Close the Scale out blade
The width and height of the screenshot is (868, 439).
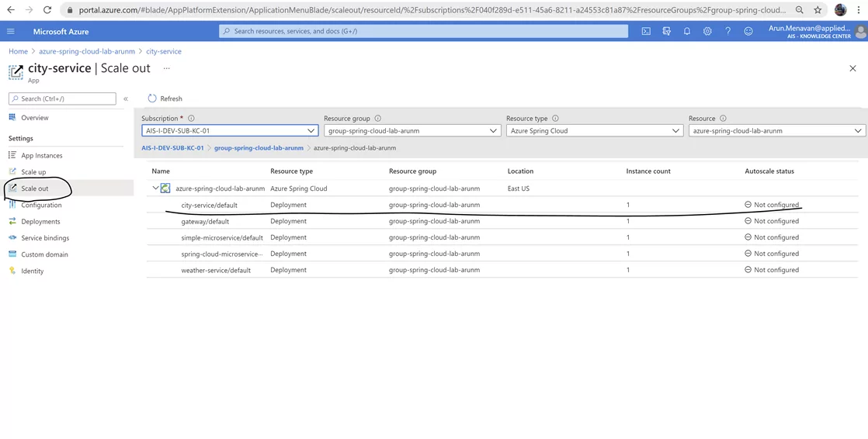852,68
